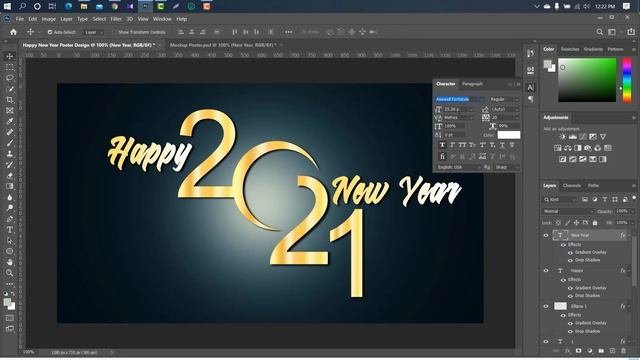Image resolution: width=640 pixels, height=360 pixels.
Task: Toggle the Auto-Select checkbox
Action: [50, 32]
